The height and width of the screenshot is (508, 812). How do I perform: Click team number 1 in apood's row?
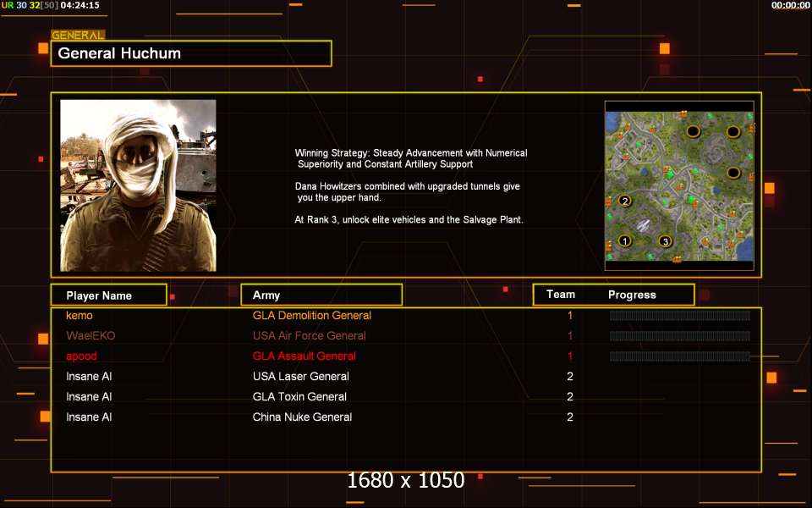570,356
